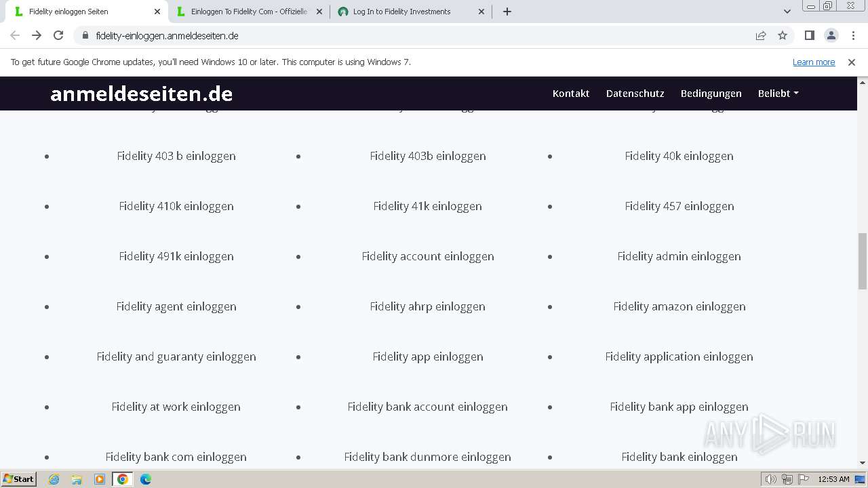Go to anmeldeseiten.de home logo
Screen dimensions: 868x488
point(141,94)
